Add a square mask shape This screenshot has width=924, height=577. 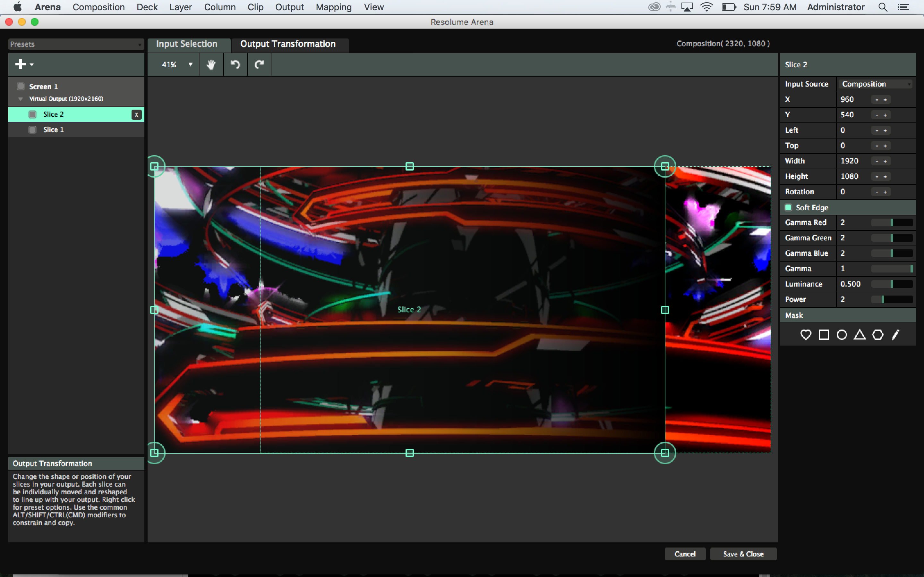pos(824,335)
